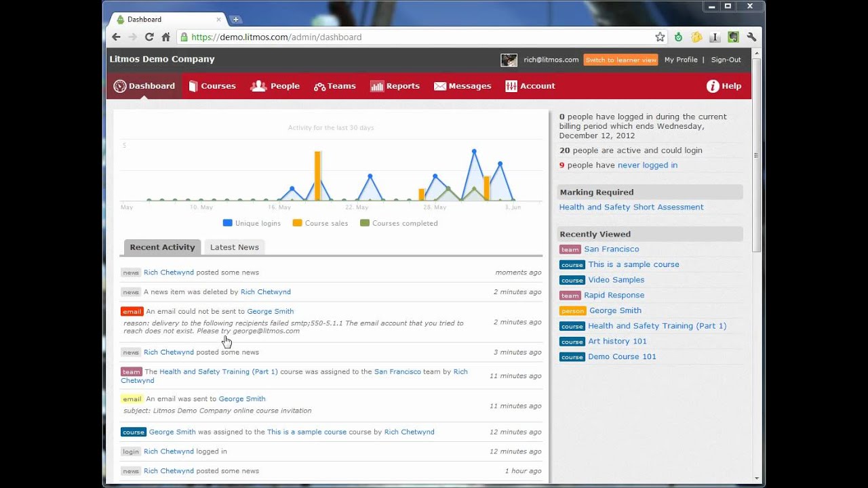Switch to the Latest News tab

[x=235, y=247]
